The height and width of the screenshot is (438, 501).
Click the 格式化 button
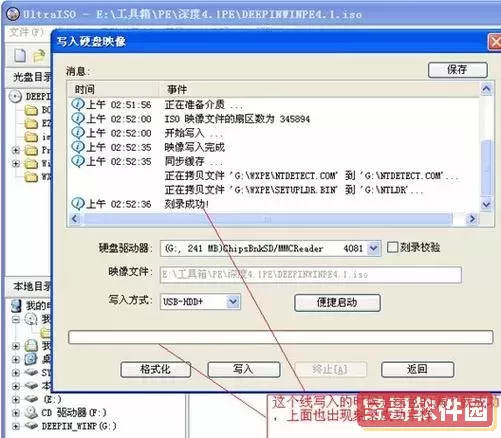[x=155, y=369]
